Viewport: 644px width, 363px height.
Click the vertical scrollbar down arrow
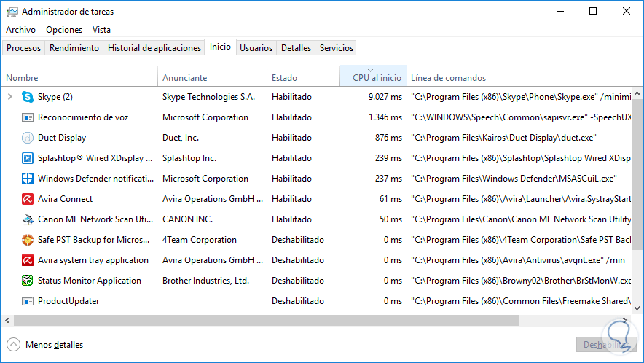pos(637,308)
